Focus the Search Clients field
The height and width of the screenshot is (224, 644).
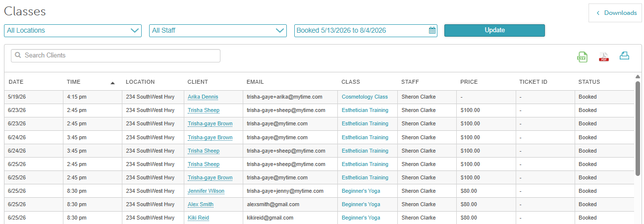[115, 56]
